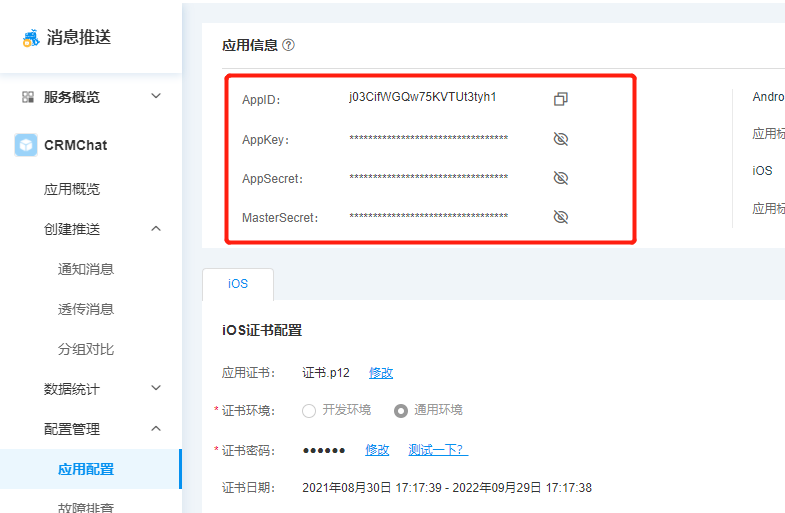This screenshot has height=513, width=785.
Task: Switch to the iOS tab
Action: [x=238, y=284]
